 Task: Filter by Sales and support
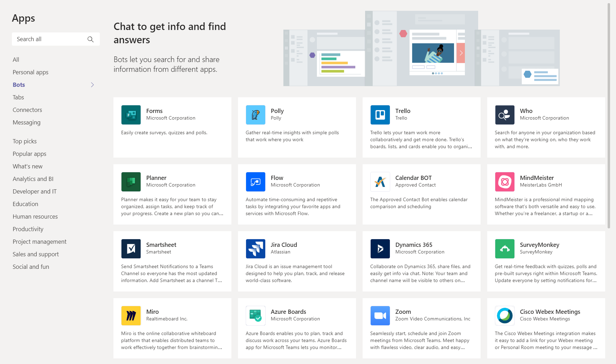click(x=36, y=254)
